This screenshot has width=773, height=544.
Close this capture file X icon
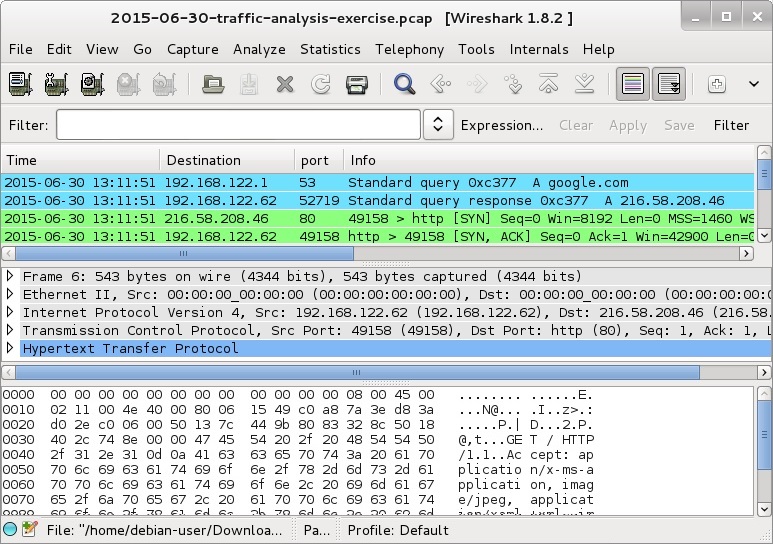click(285, 83)
